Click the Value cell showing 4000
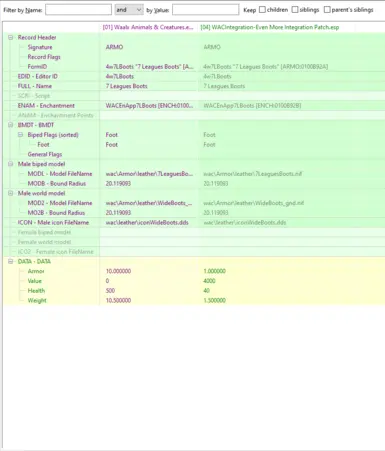385x451 pixels. point(209,281)
